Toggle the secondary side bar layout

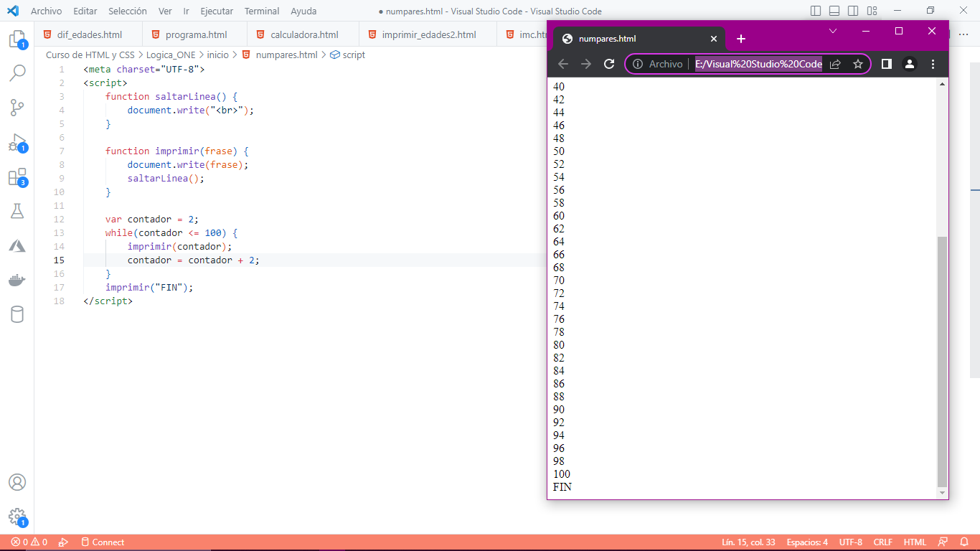point(853,11)
